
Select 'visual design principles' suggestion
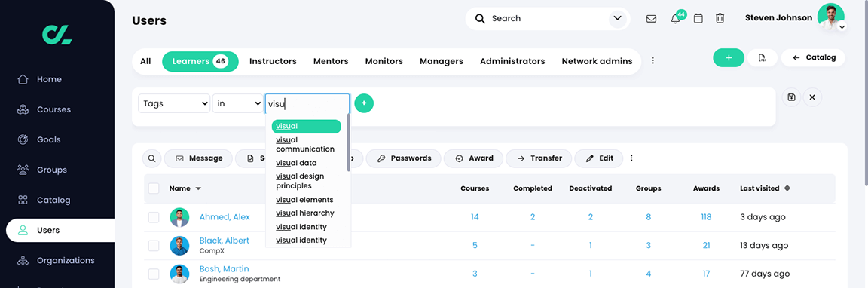pos(306,181)
